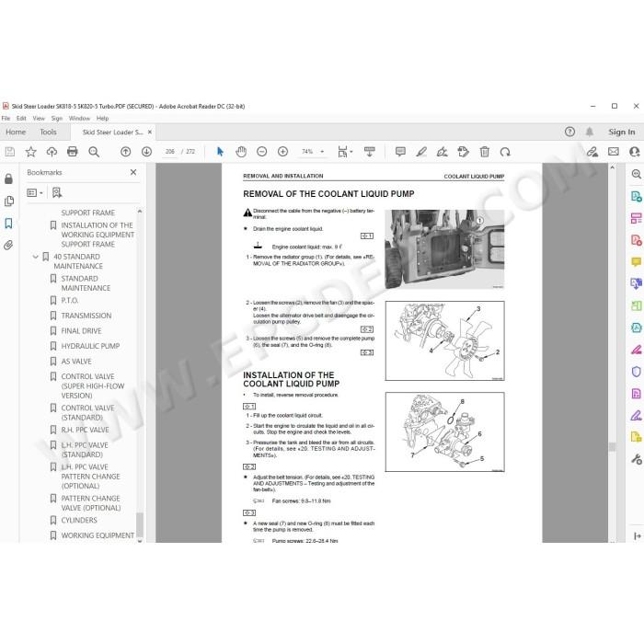The height and width of the screenshot is (644, 644).
Task: Click the zoom out minus icon
Action: pyautogui.click(x=261, y=152)
